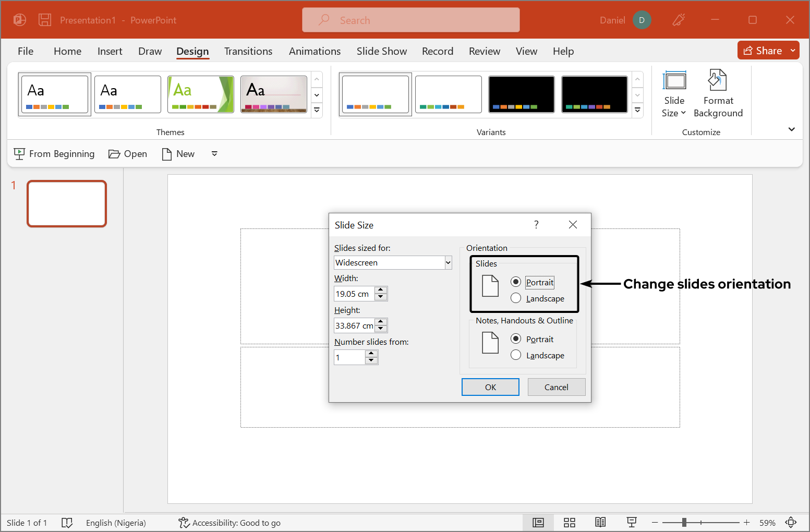
Task: Open the Accessibility checker status icon
Action: [x=184, y=523]
